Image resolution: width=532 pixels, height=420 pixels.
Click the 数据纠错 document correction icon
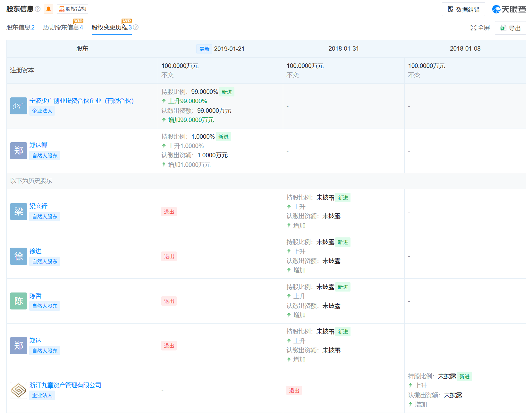(451, 9)
